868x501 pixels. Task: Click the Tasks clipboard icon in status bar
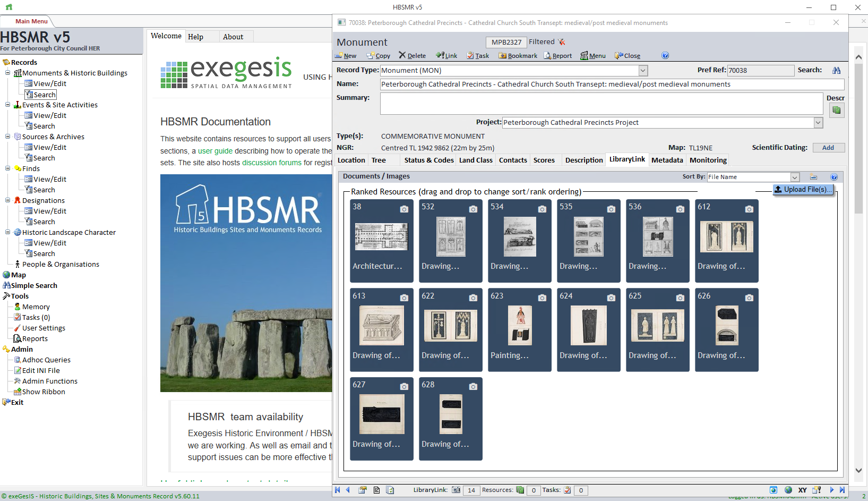[x=568, y=490]
